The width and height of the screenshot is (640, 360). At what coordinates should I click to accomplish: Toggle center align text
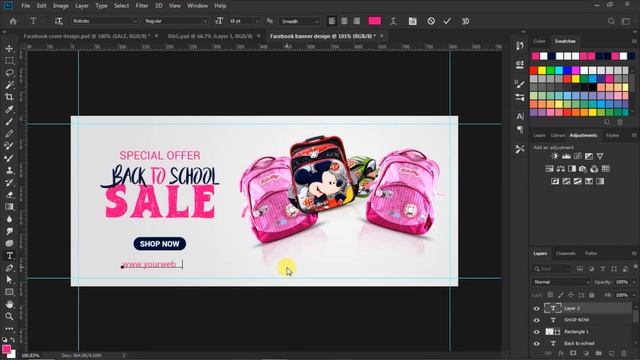tap(344, 21)
